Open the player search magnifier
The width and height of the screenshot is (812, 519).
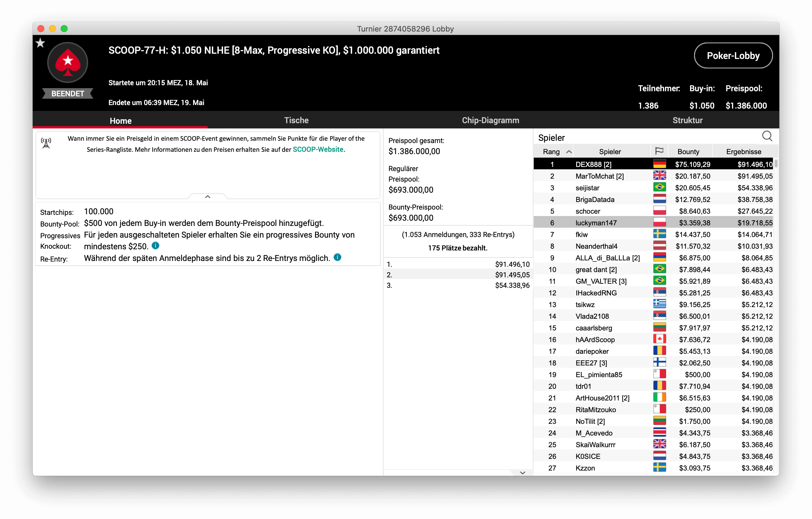[767, 136]
